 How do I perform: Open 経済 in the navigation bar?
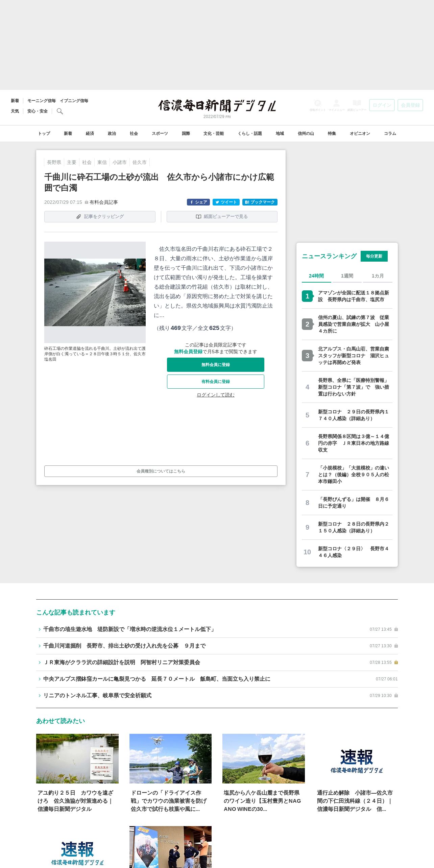90,134
